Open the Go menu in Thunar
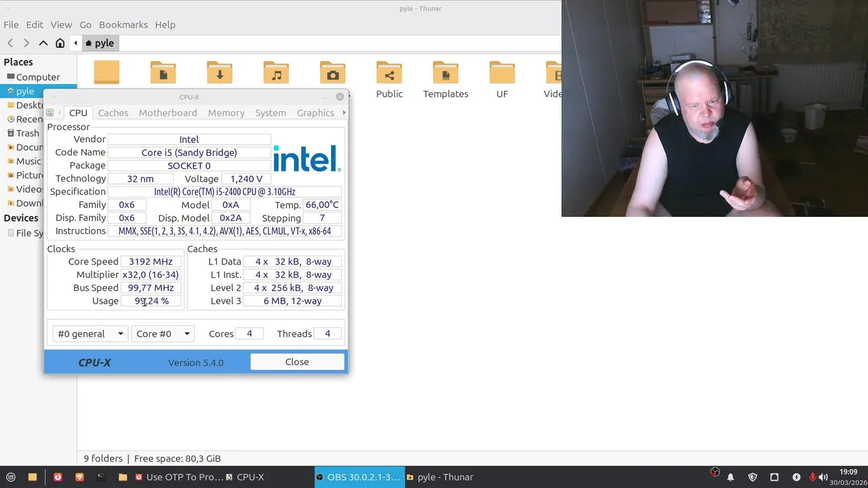 (x=85, y=24)
